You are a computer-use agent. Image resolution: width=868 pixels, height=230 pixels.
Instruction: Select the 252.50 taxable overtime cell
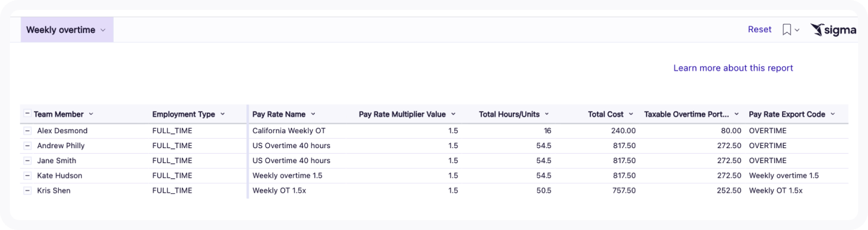(x=729, y=190)
